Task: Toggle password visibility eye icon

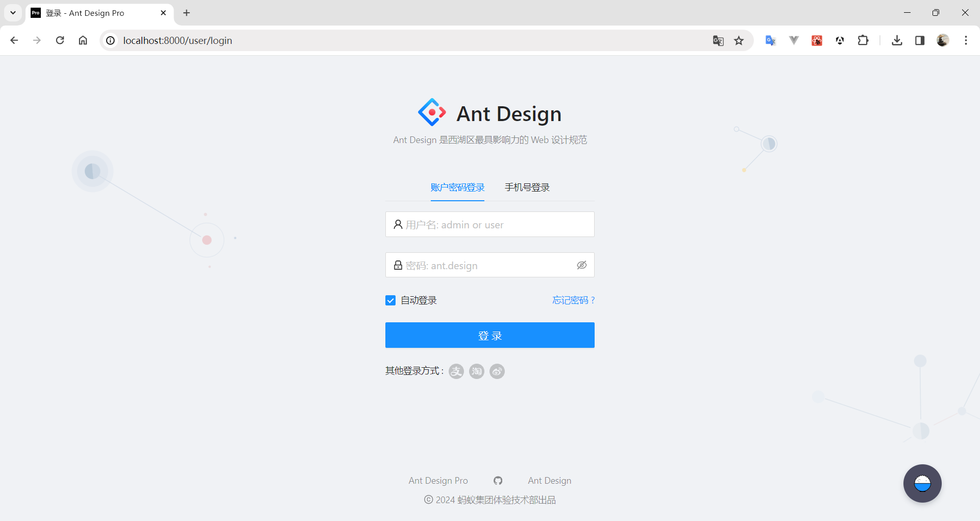Action: pos(582,265)
